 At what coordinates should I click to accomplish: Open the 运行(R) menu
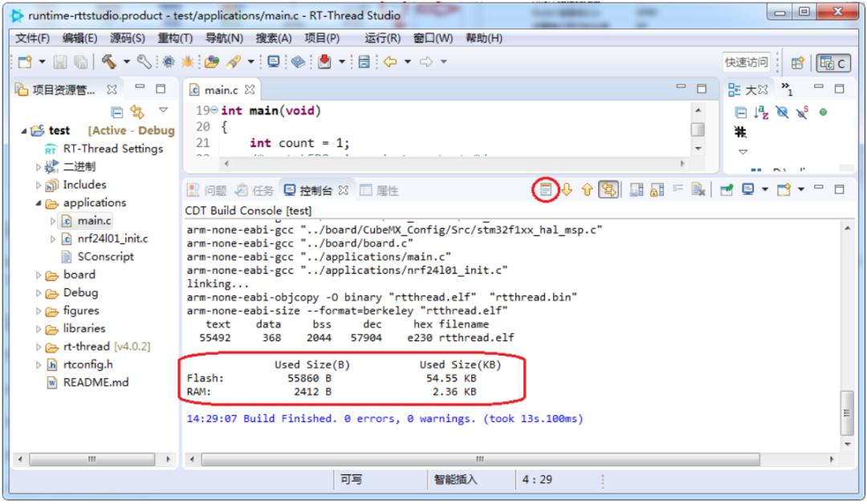click(383, 39)
